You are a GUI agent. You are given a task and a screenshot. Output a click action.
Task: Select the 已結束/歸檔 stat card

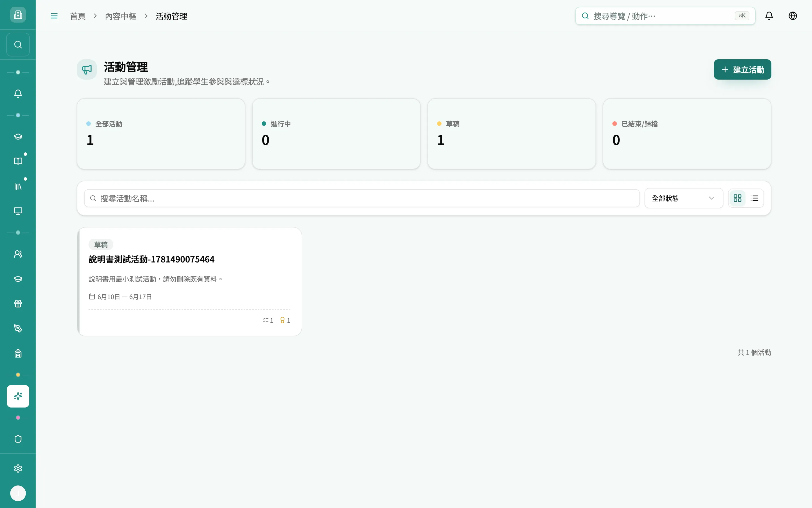click(x=687, y=134)
